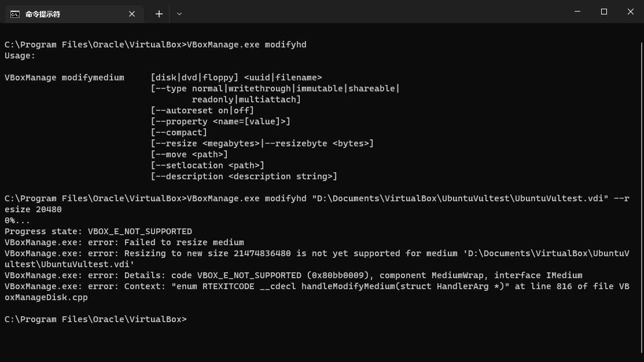Screen dimensions: 644x362
Task: Click the "Failed to resize medium" error line
Action: pos(184,242)
